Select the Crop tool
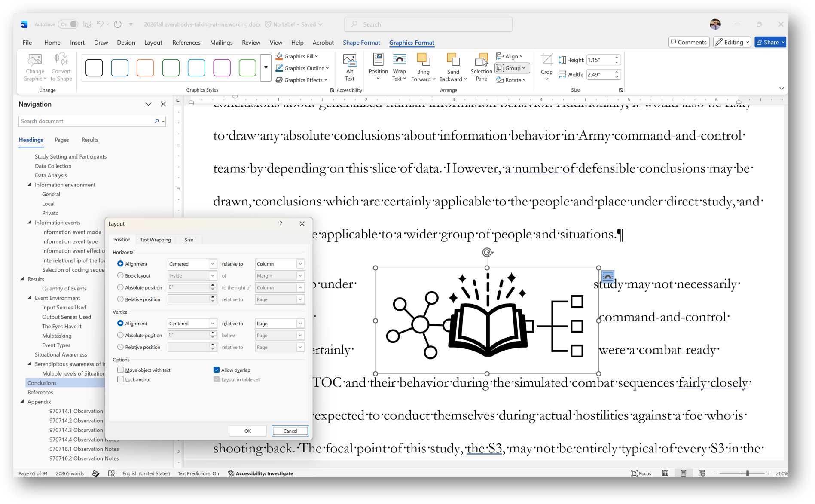The width and height of the screenshot is (815, 504). [546, 67]
